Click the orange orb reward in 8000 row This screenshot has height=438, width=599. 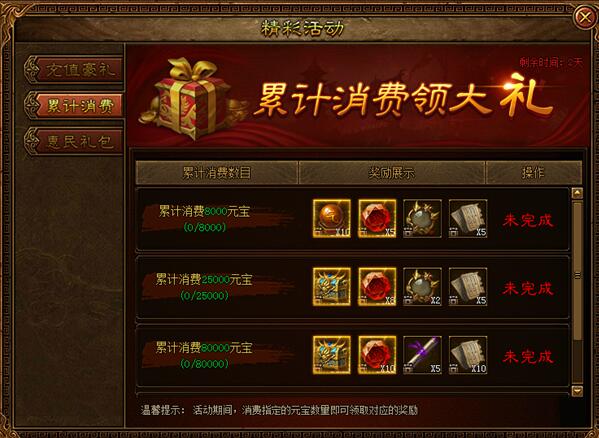tap(332, 218)
